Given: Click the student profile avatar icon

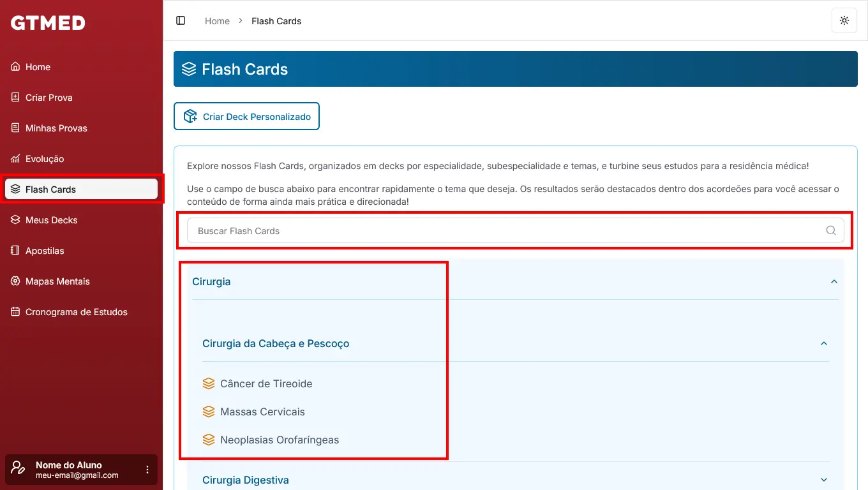Looking at the screenshot, I should pos(19,470).
